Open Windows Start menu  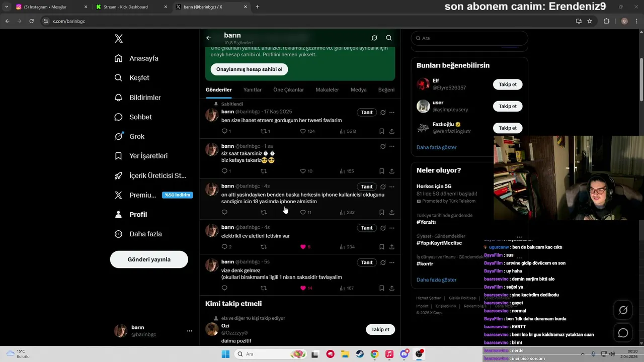(x=225, y=354)
